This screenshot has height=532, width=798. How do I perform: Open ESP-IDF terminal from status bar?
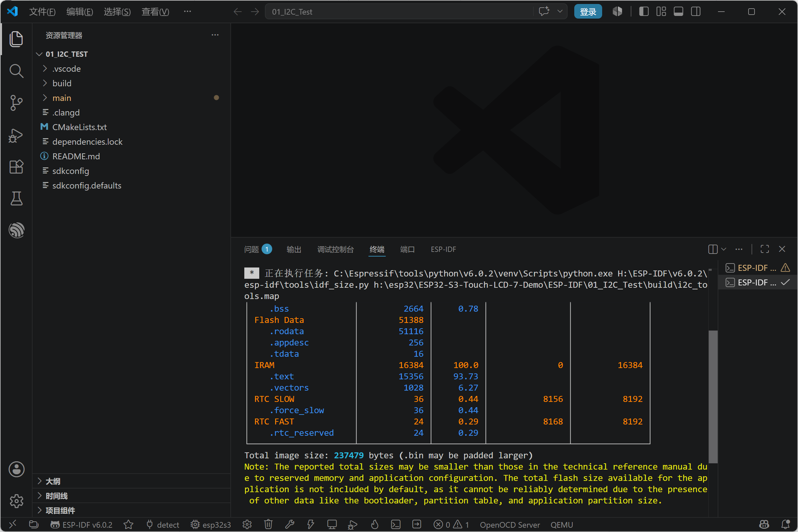[396, 525]
